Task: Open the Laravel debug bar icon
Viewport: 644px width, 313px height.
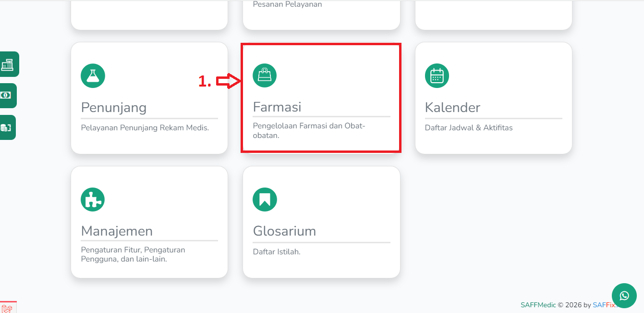Action: click(x=7, y=309)
